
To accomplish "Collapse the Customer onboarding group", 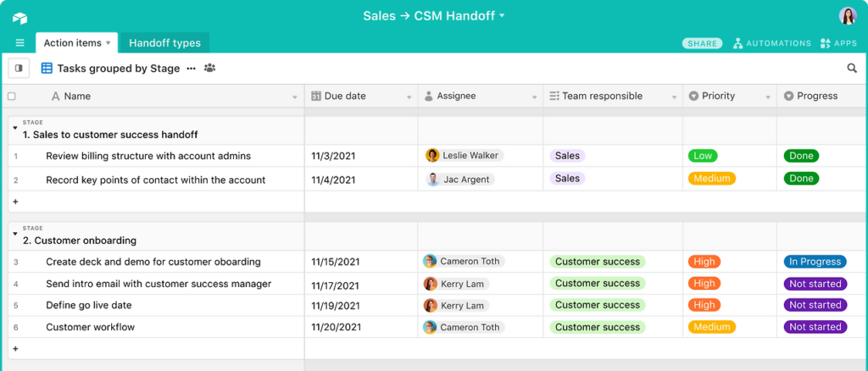I will [x=15, y=234].
